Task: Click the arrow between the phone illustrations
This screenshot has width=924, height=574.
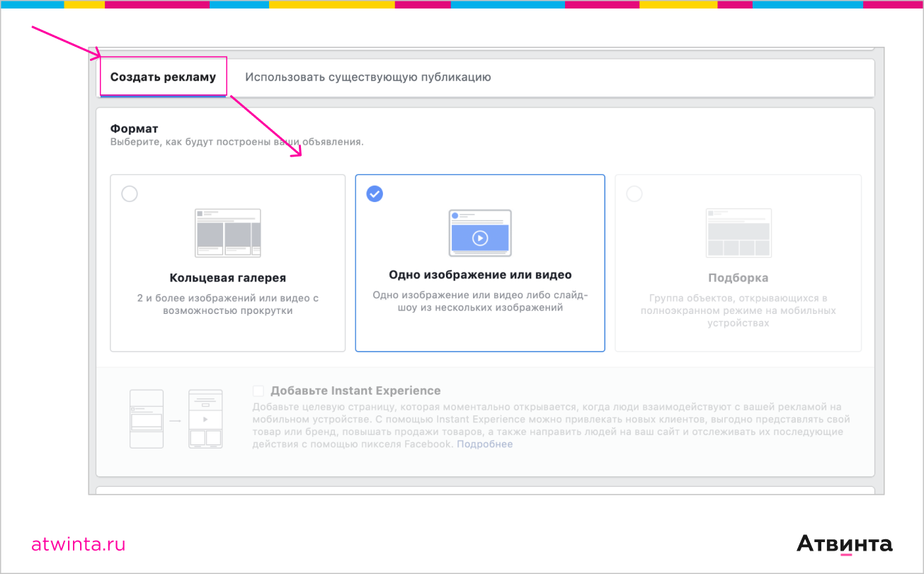Action: (176, 421)
